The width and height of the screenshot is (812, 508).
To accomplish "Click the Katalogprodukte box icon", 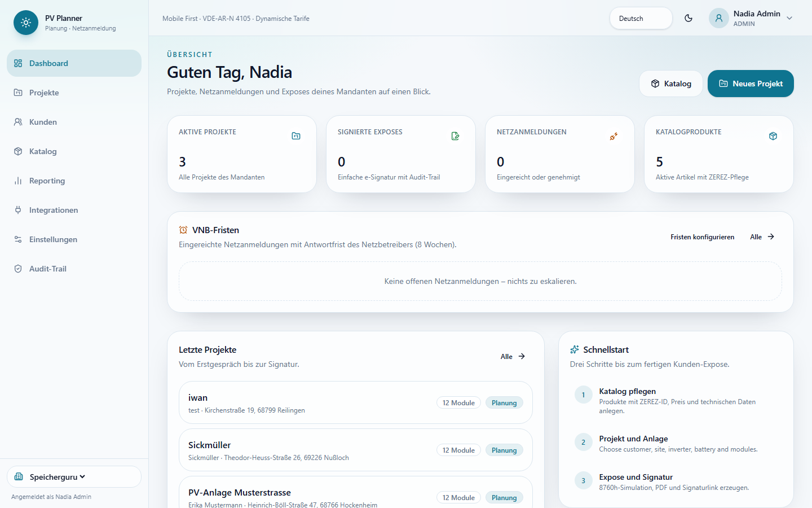I will tap(773, 136).
